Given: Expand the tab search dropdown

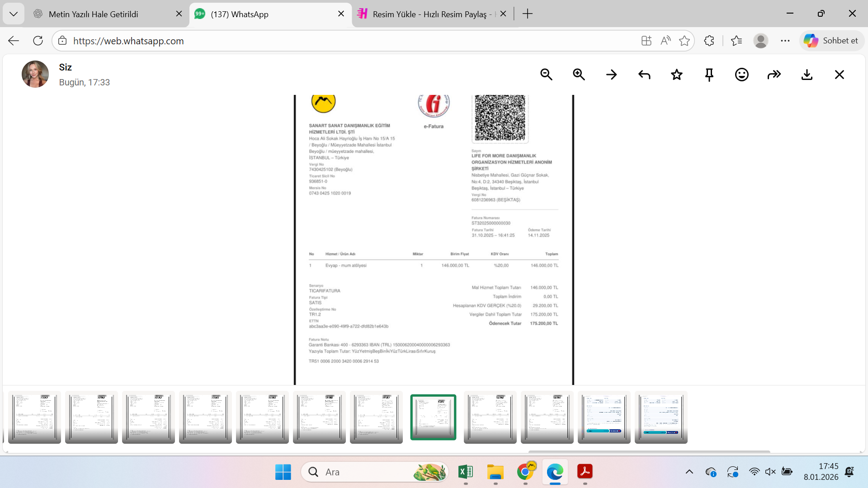Looking at the screenshot, I should 14,14.
